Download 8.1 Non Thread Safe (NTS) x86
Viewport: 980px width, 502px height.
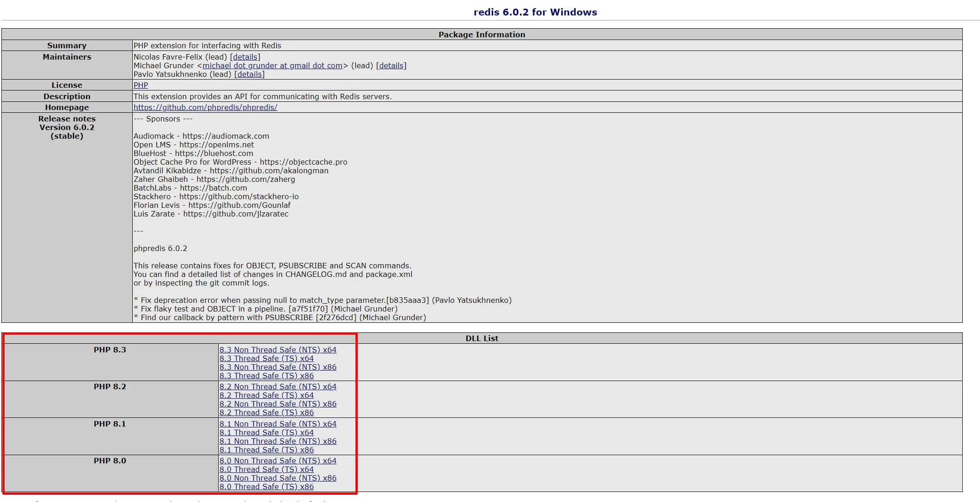point(278,441)
